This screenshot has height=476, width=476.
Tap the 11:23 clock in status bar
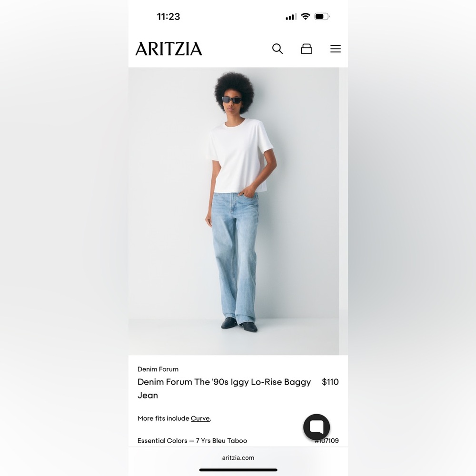coord(169,16)
